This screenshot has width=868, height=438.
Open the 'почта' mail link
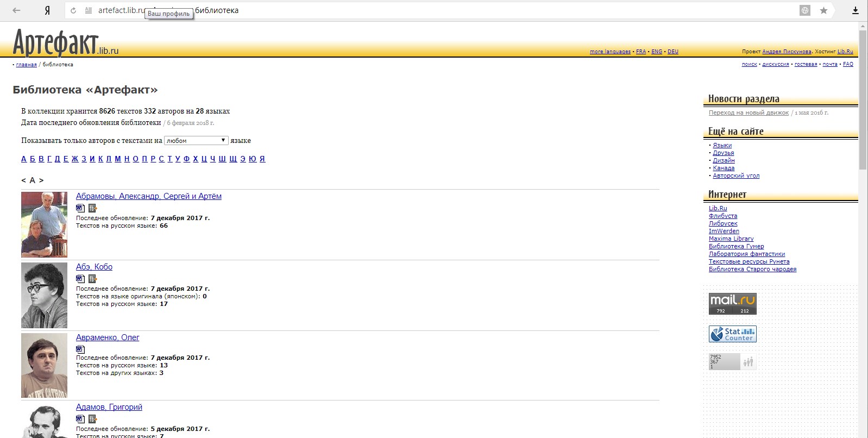click(830, 64)
